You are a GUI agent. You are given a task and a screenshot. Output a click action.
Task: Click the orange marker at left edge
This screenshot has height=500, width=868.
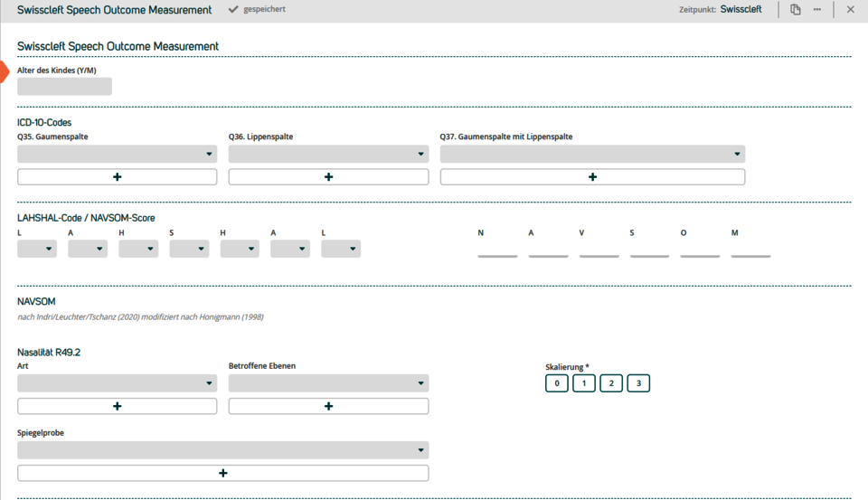tap(4, 71)
